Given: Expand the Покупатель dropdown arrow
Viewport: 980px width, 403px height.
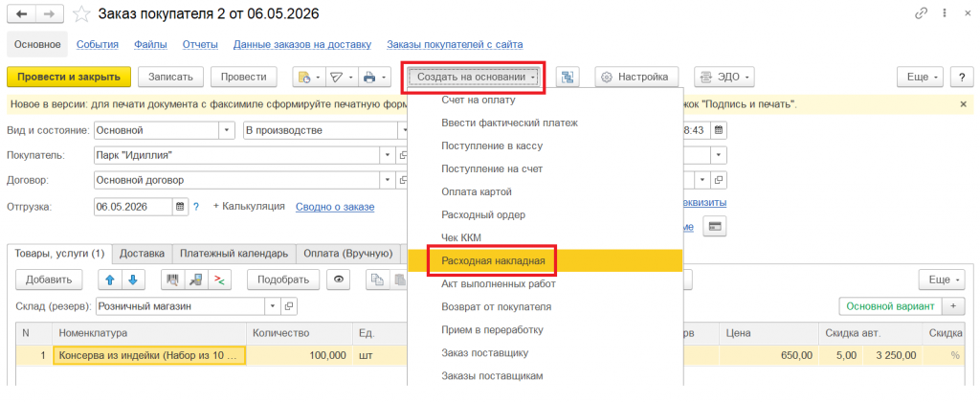Looking at the screenshot, I should (x=388, y=155).
